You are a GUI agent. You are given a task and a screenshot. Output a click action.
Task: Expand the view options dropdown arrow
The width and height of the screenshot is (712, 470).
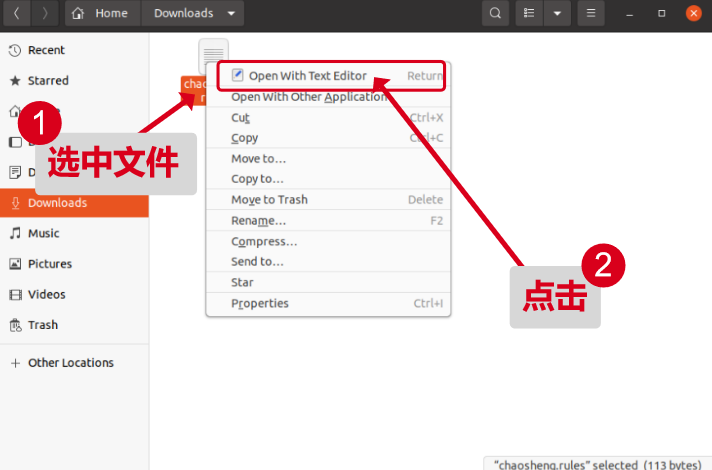557,14
